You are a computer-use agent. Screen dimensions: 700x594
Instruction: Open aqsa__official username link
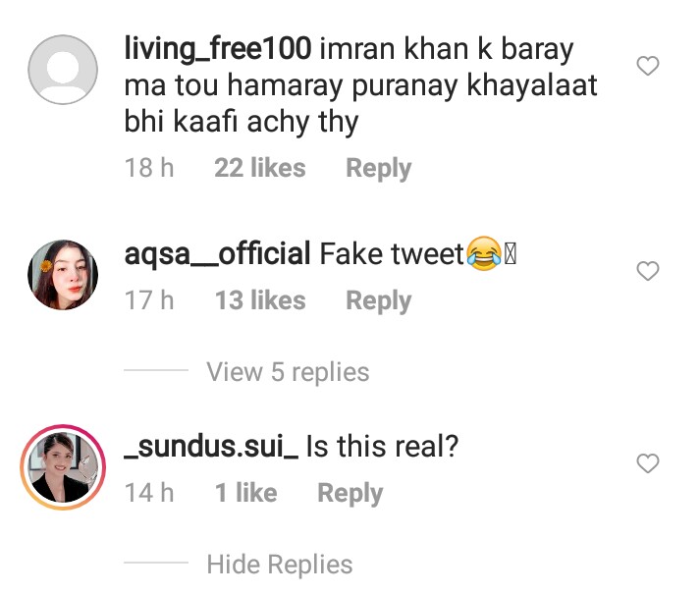217,254
